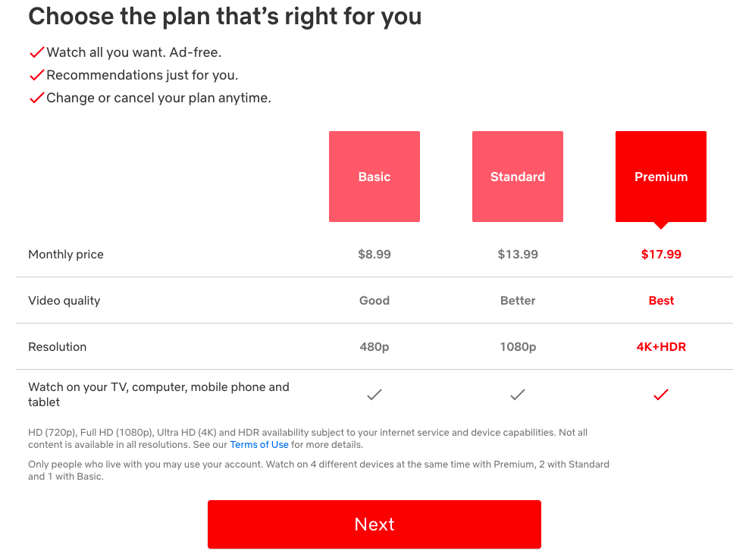The width and height of the screenshot is (752, 560).
Task: Click the checkmark beside Recommendations just for you
Action: pyautogui.click(x=37, y=75)
